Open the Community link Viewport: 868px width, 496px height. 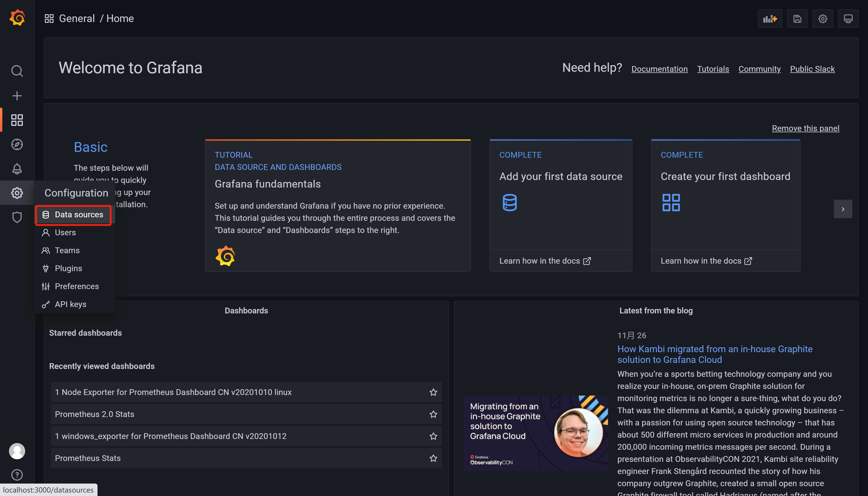759,69
